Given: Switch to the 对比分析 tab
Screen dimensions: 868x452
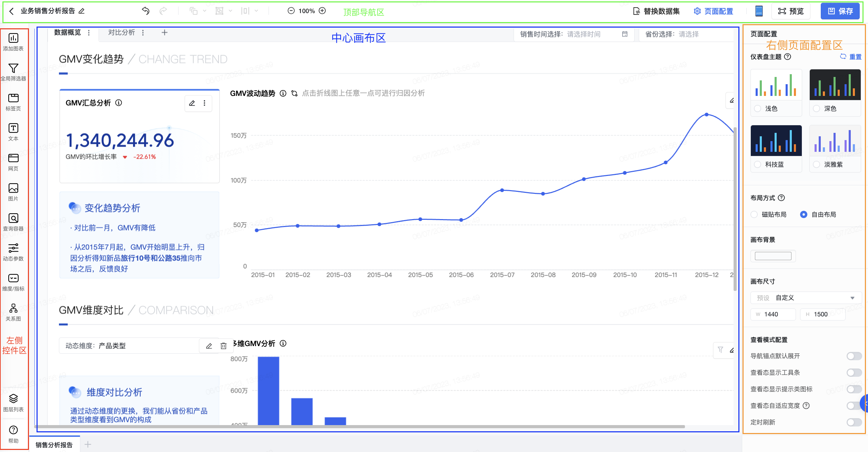Looking at the screenshot, I should [x=121, y=32].
